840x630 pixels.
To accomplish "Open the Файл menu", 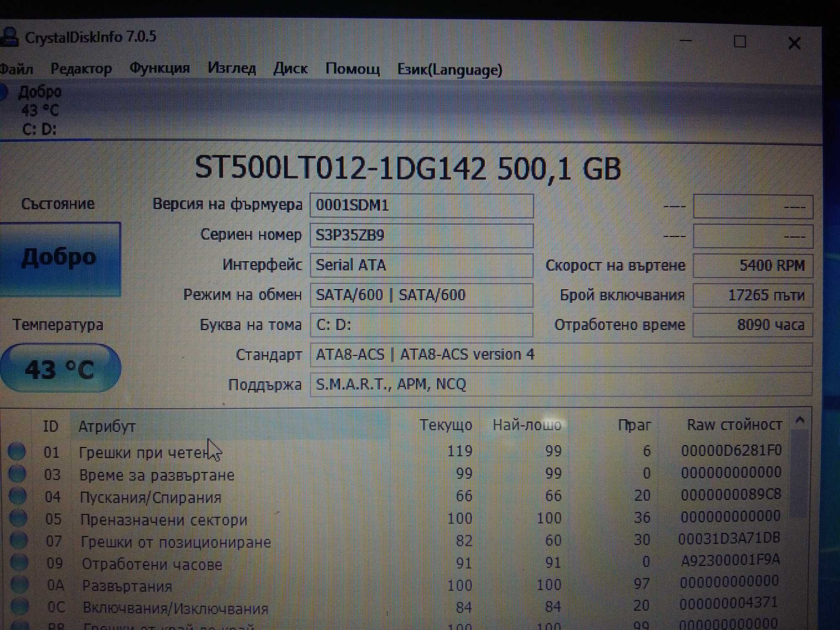I will click(16, 69).
